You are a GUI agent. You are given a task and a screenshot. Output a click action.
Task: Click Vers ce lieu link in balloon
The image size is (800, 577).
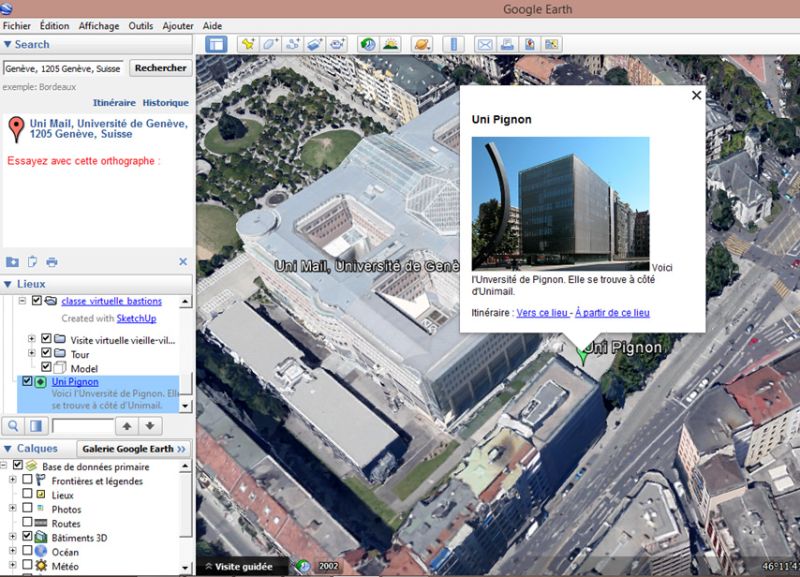pos(542,313)
